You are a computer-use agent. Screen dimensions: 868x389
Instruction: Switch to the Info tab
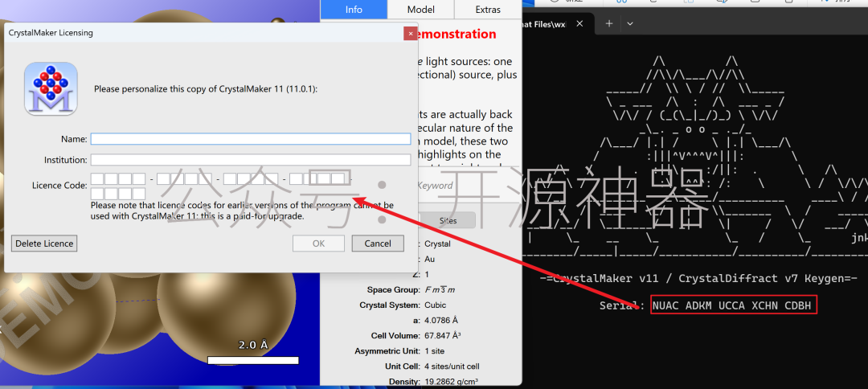354,10
